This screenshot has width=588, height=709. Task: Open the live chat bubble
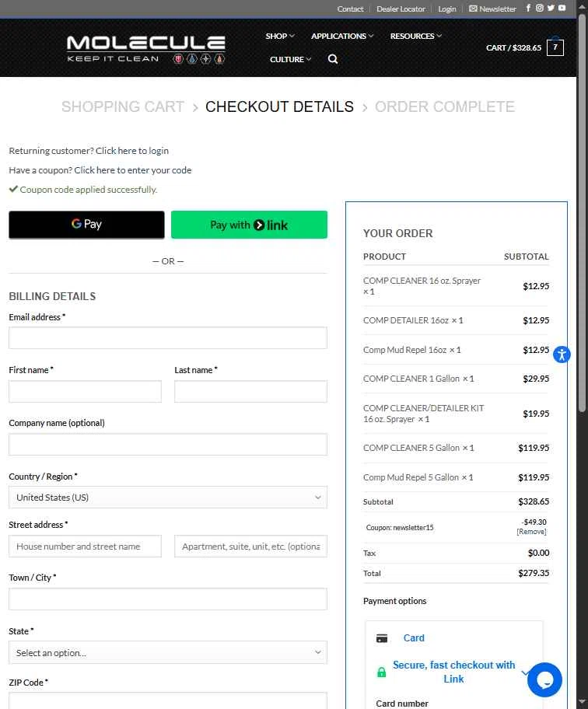point(544,679)
